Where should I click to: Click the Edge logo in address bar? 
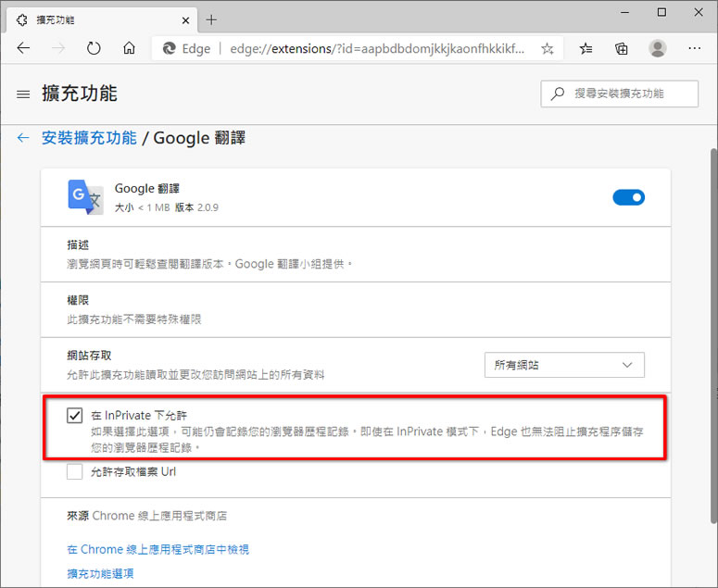click(169, 48)
